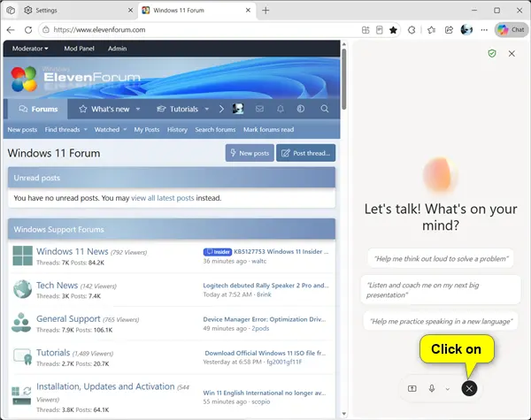Click New posts in sub-navigation

[x=22, y=130]
